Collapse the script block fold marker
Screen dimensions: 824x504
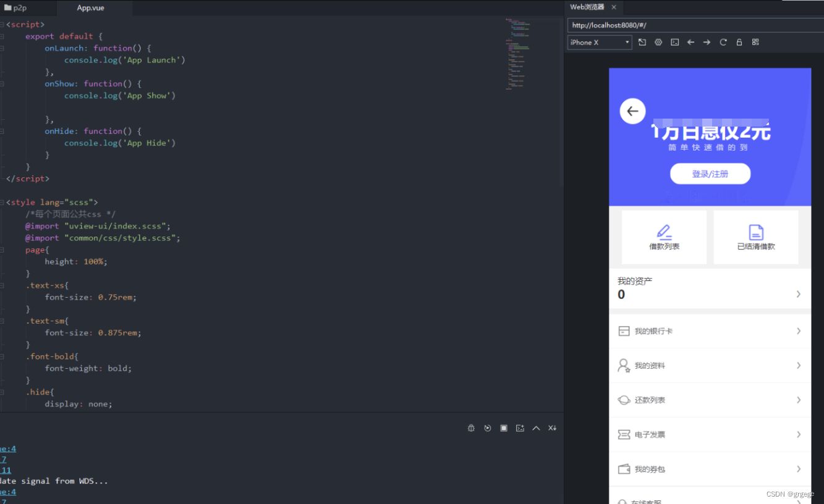(3, 24)
